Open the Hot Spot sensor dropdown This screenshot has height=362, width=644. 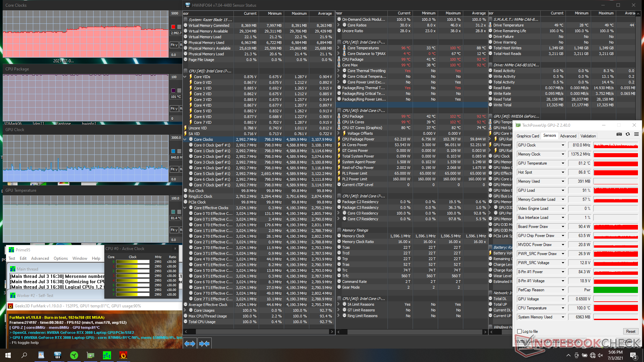coord(563,172)
